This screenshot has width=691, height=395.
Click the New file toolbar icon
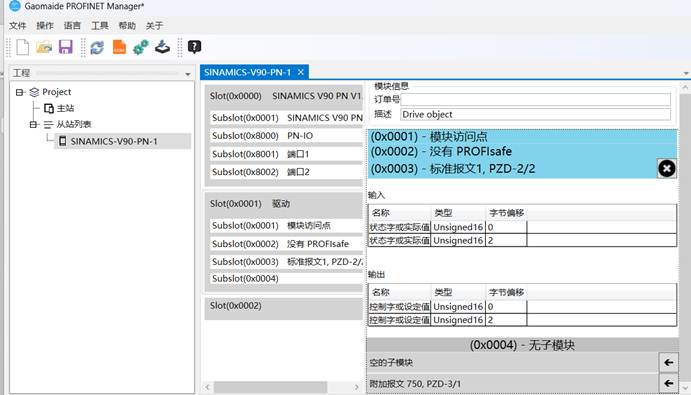click(x=22, y=47)
